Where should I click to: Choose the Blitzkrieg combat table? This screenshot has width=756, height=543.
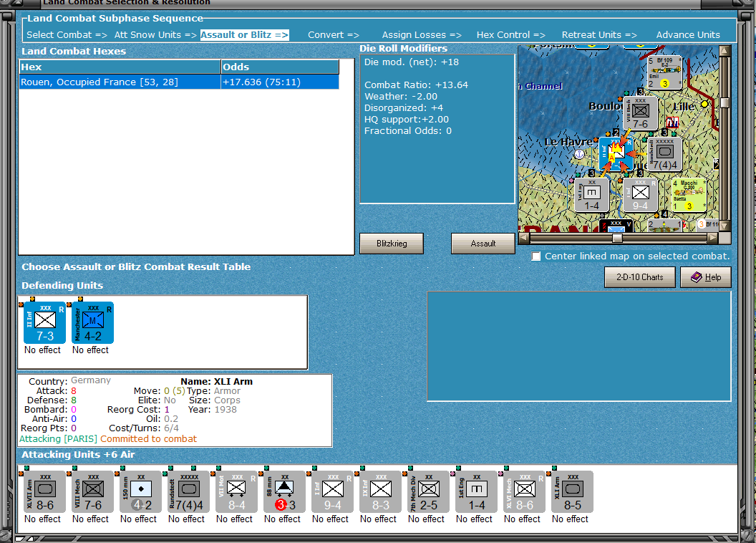click(392, 244)
